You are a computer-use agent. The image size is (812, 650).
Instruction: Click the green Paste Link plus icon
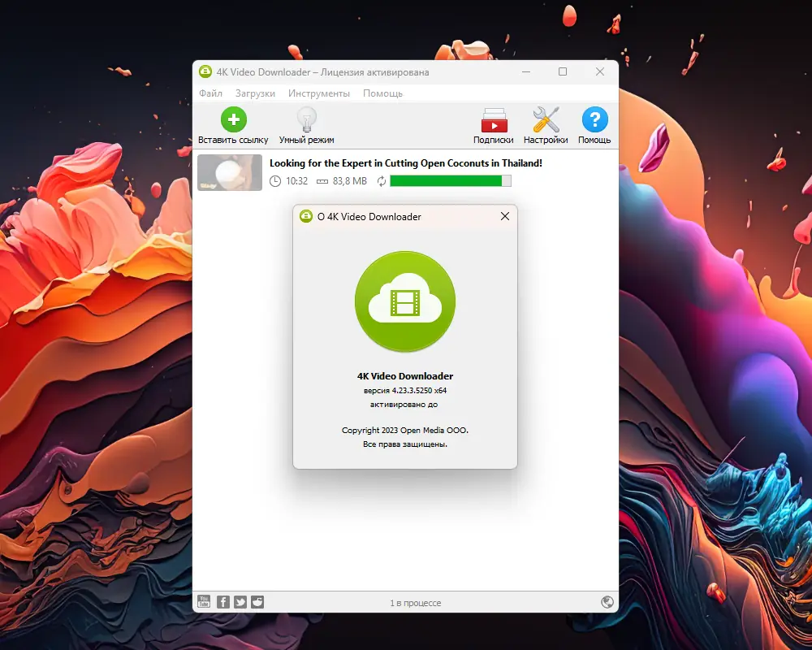coord(234,119)
